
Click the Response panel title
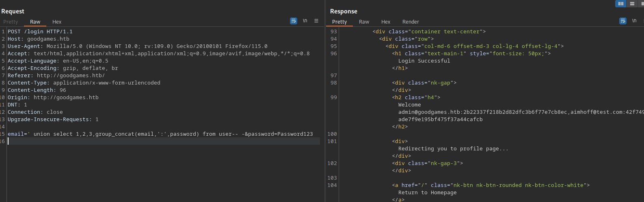coord(344,11)
